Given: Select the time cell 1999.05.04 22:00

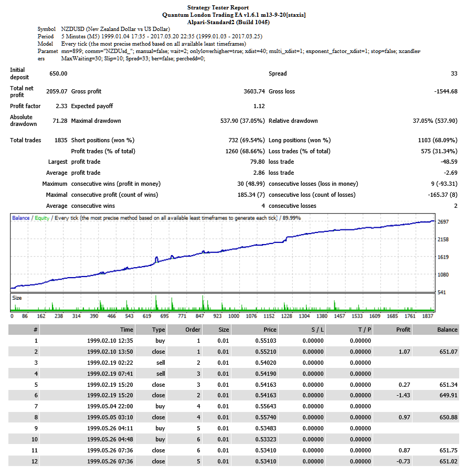Looking at the screenshot, I should click(x=110, y=406).
